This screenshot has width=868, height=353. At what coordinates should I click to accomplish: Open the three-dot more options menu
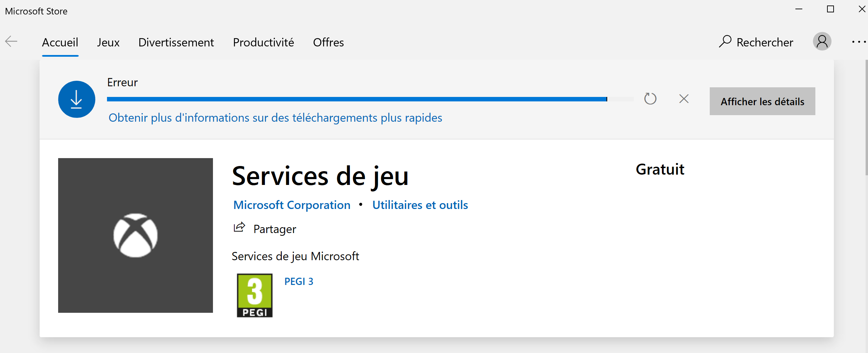[858, 42]
